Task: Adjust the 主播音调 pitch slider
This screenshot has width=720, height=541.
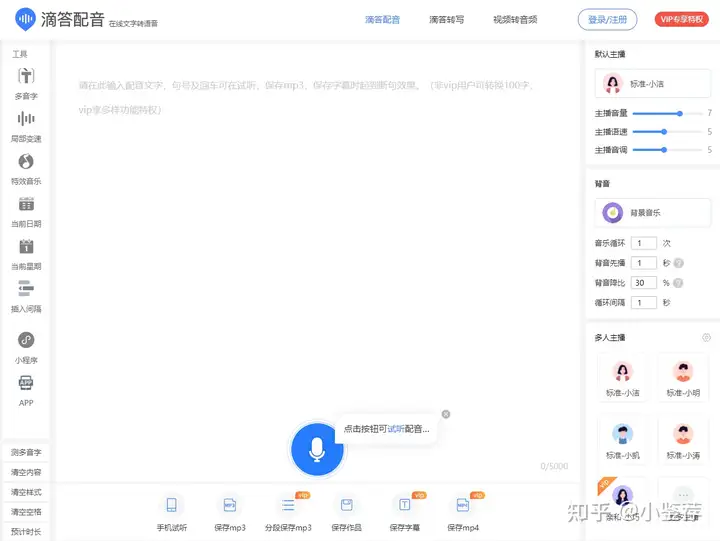Action: coord(668,150)
